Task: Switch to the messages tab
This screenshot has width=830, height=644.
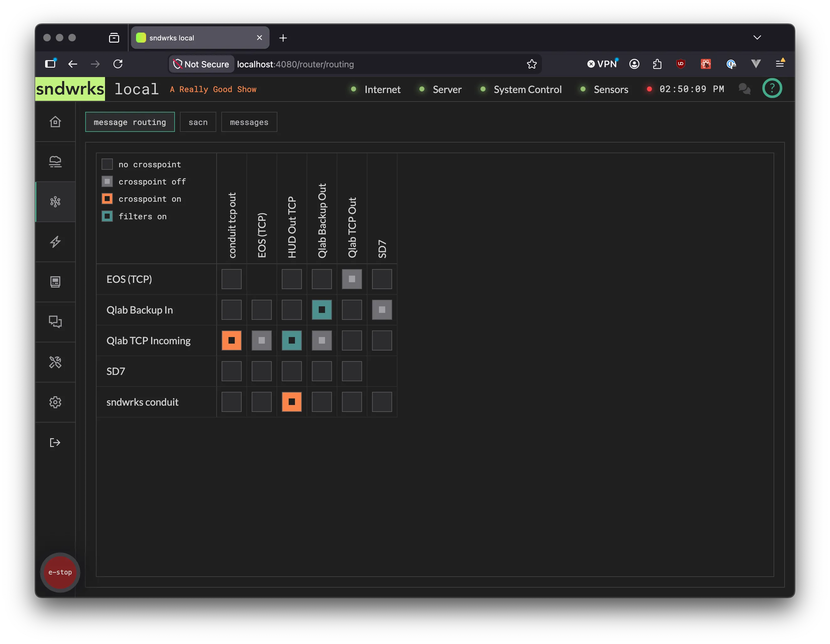Action: tap(249, 122)
